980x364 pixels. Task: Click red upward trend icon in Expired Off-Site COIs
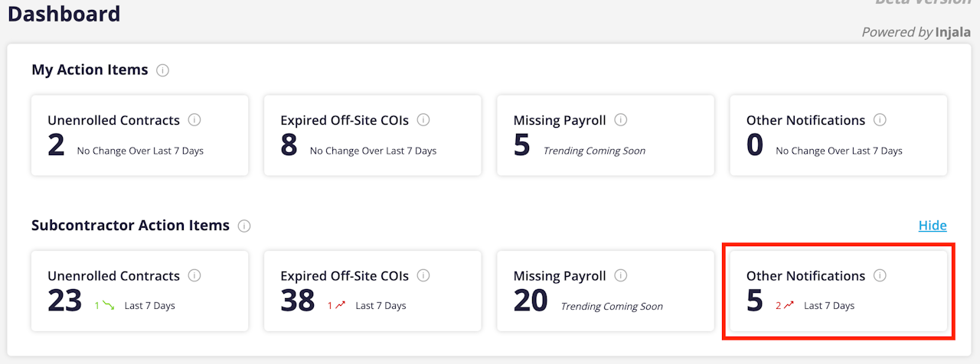341,306
